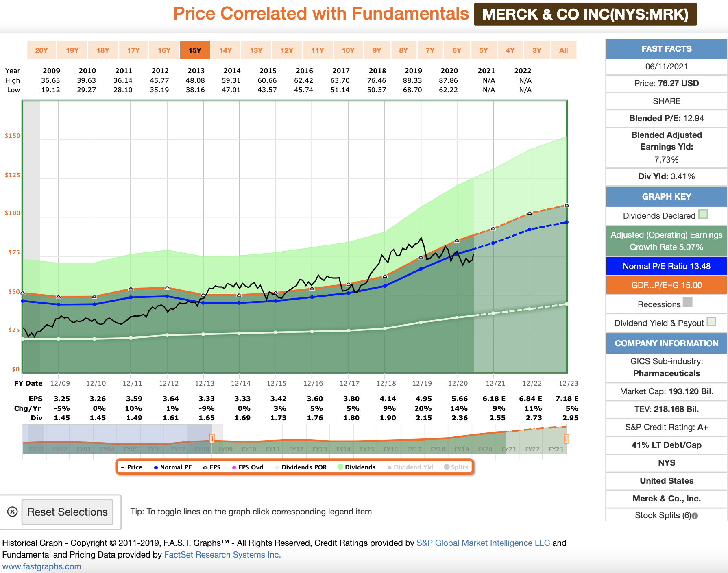Screen dimensions: 728x573
Task: Hide the Dividends POR line
Action: tap(301, 467)
